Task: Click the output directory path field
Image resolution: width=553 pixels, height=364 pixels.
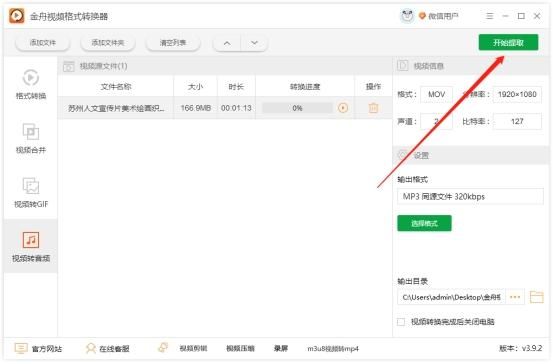Action: (x=451, y=297)
